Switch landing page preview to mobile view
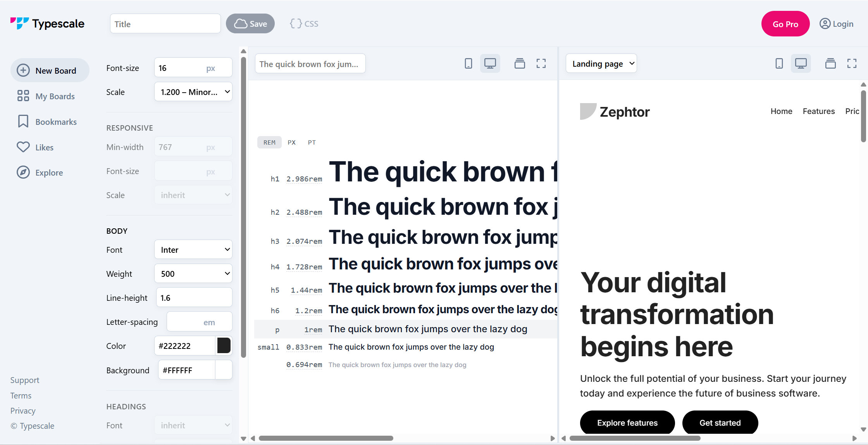Viewport: 868px width, 445px height. tap(779, 64)
